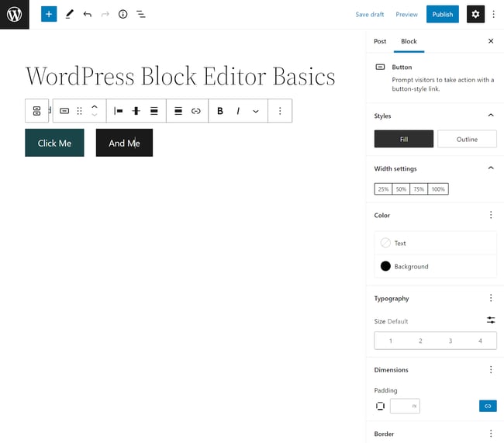Switch to the Post tab
Screen dimensions: 504x443
pos(380,41)
